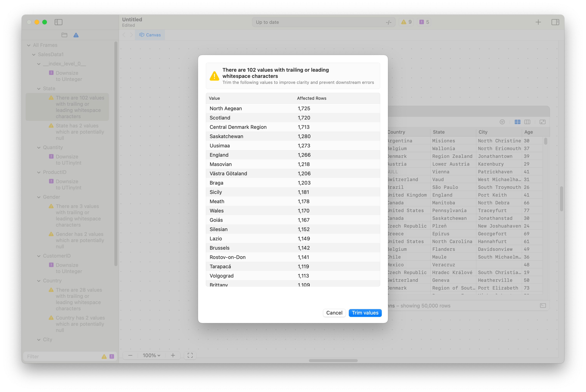The width and height of the screenshot is (586, 392).
Task: Select the Rostov-on-Don row in dialog
Action: [293, 257]
